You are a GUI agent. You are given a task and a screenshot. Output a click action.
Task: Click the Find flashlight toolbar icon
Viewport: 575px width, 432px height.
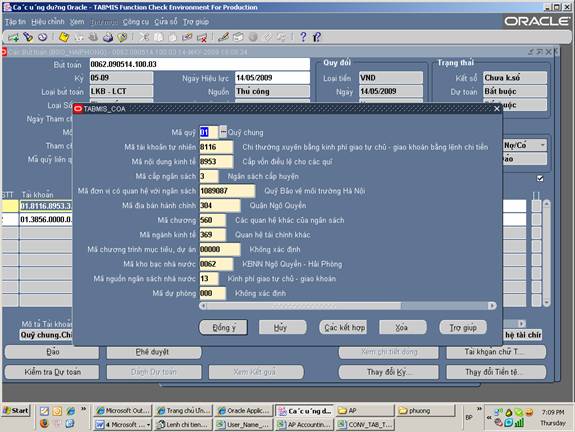tap(28, 37)
